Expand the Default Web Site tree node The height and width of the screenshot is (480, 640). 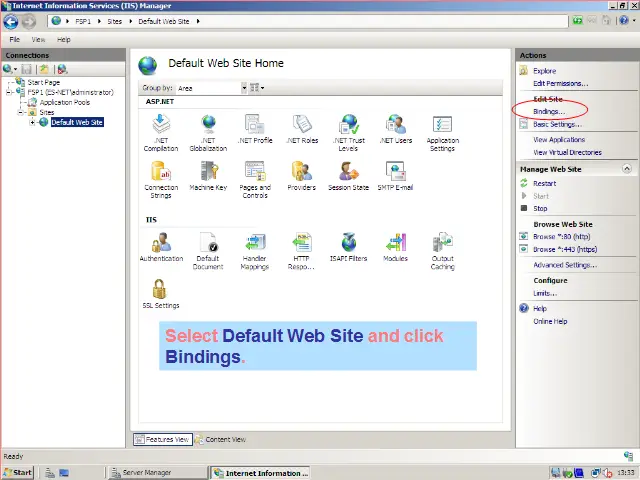[32, 122]
